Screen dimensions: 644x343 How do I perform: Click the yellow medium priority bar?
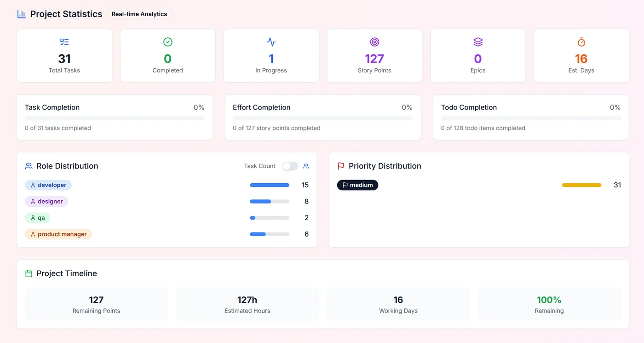(582, 185)
